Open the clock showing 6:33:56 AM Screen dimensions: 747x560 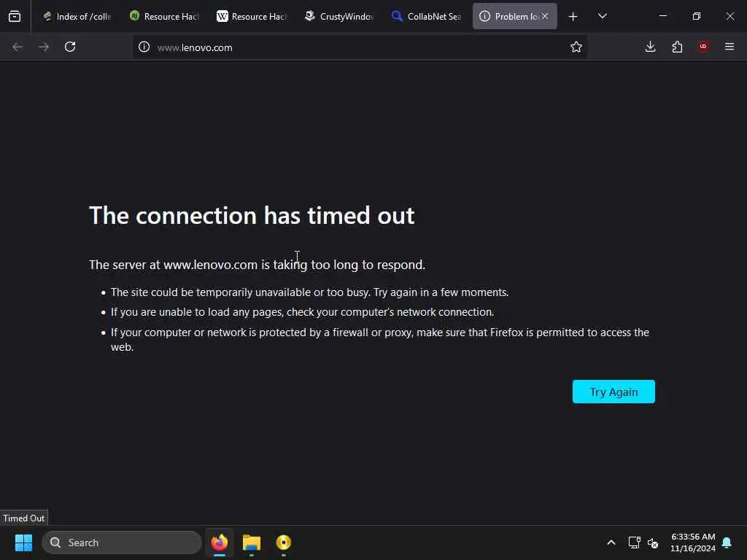pos(693,542)
